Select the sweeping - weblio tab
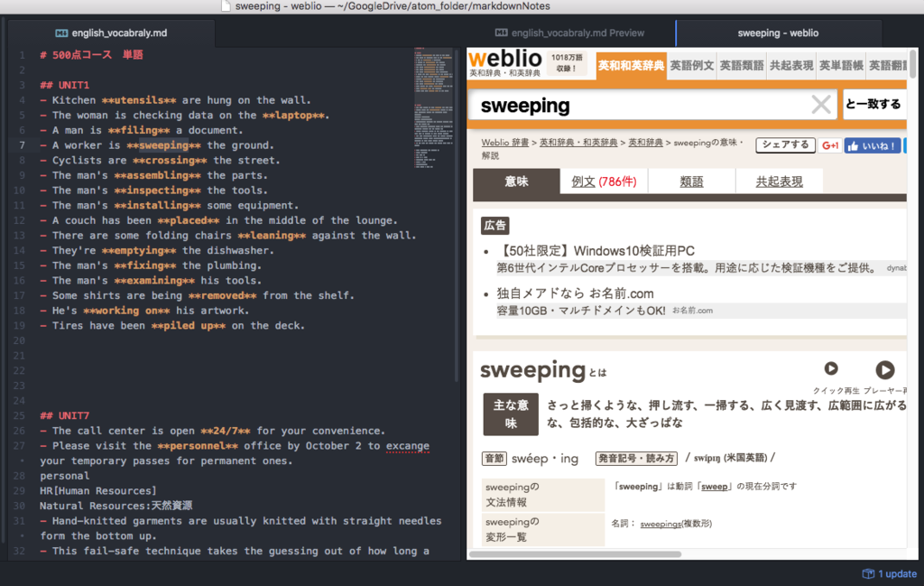The height and width of the screenshot is (586, 924). 778,33
